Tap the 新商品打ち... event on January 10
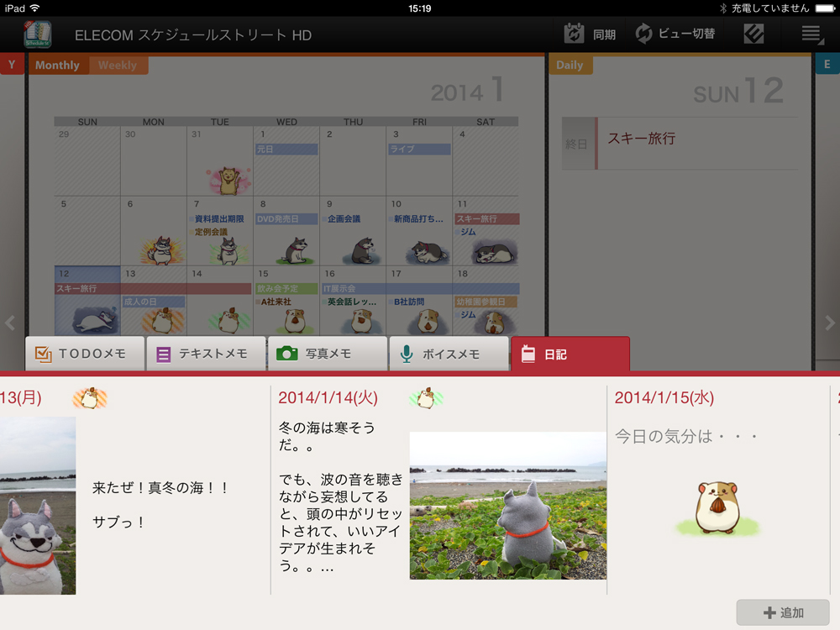Screen dimensions: 840x630 pyautogui.click(x=416, y=219)
